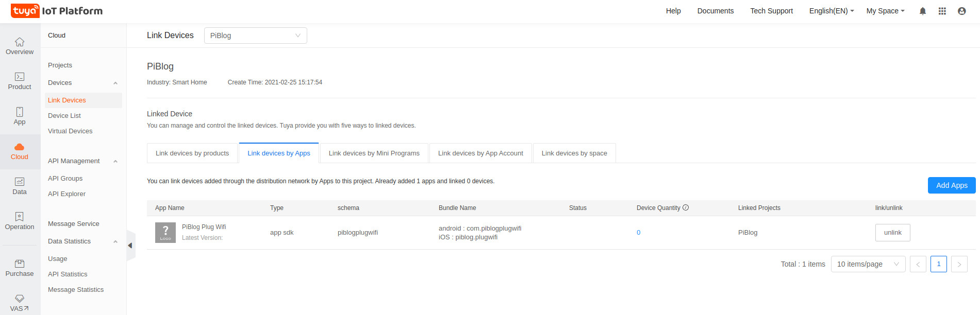The image size is (980, 315).
Task: Open the notifications bell
Action: click(923, 11)
